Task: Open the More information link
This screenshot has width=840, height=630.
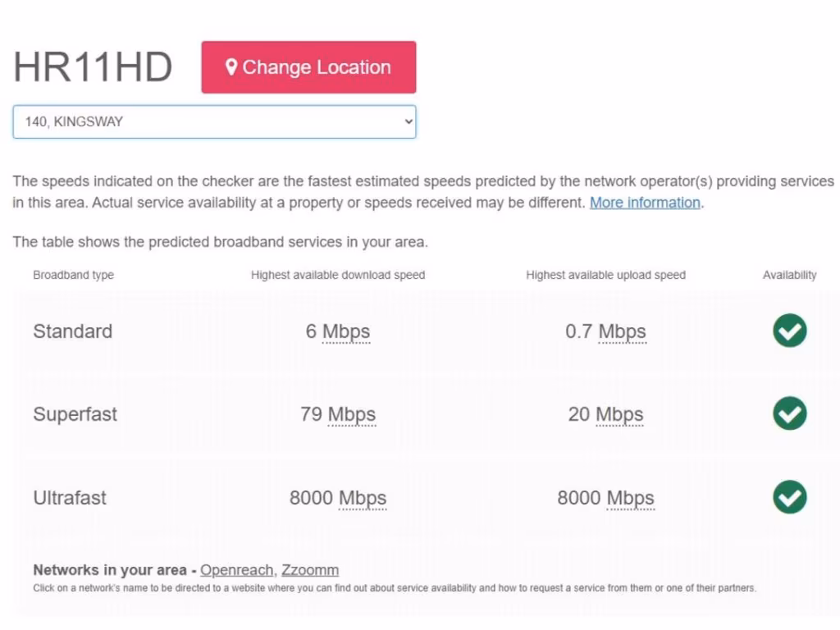Action: tap(645, 203)
